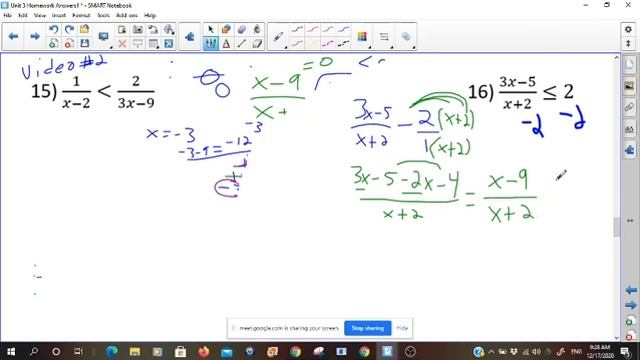
Task: Open the Add-ons menu
Action: (x=127, y=16)
